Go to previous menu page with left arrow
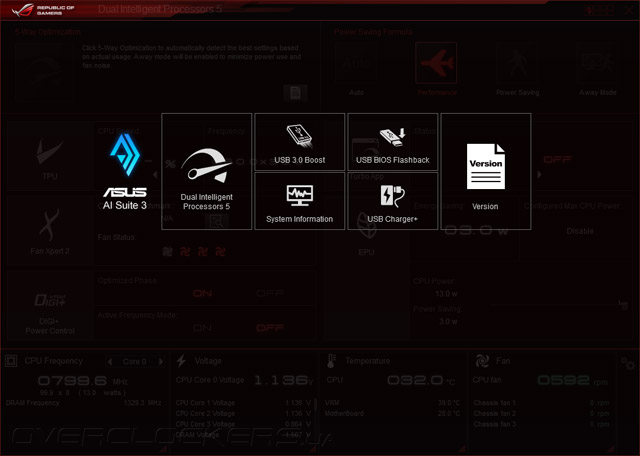The image size is (640, 456). (155, 175)
